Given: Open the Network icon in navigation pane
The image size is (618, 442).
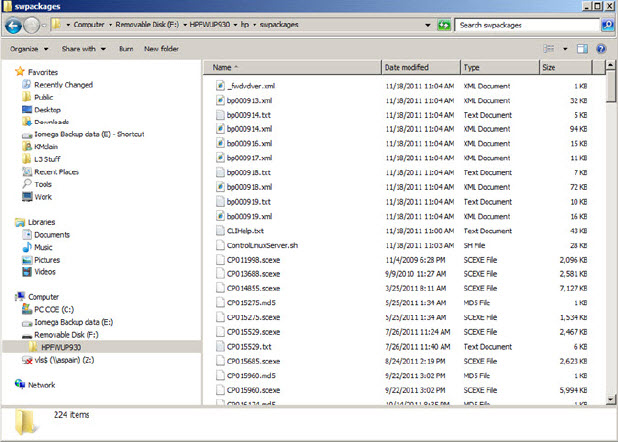Looking at the screenshot, I should tap(20, 384).
